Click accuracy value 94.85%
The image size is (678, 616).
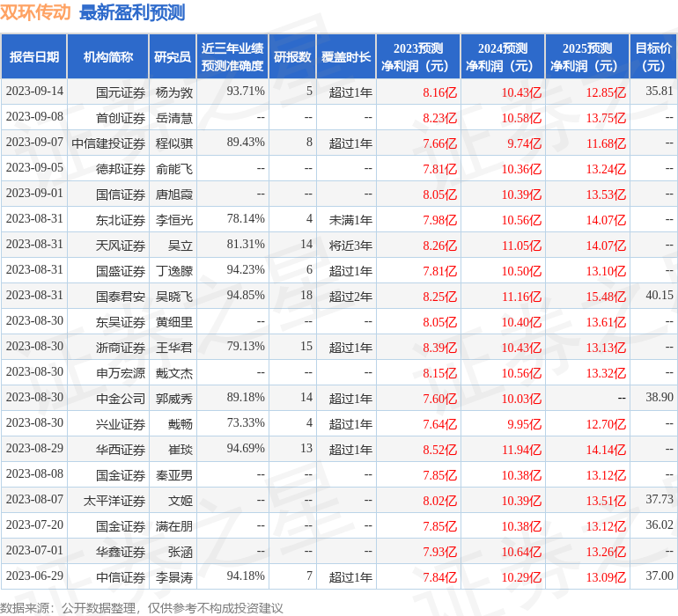click(246, 296)
